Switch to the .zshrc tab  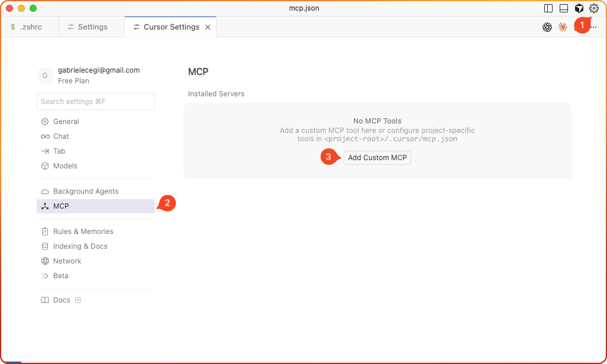tap(28, 27)
